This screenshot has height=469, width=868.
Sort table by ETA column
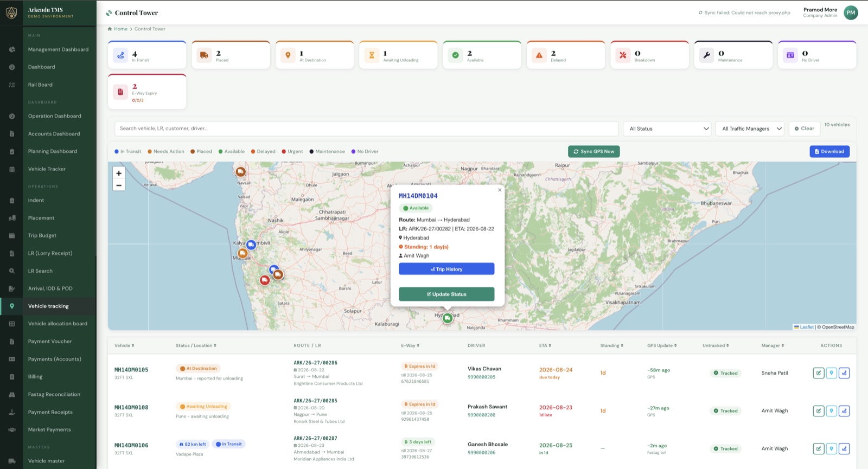click(x=545, y=345)
